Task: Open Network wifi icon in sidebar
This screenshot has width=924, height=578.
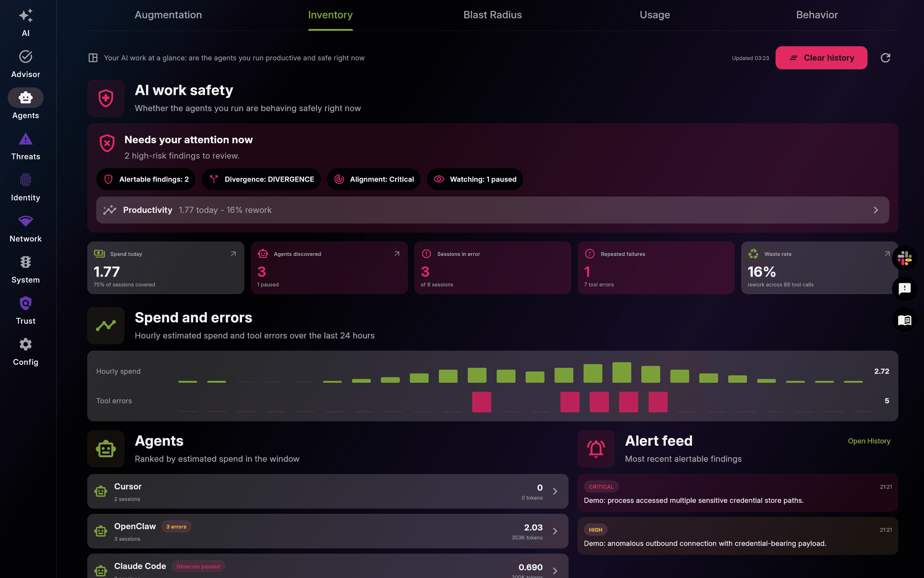Action: tap(26, 221)
